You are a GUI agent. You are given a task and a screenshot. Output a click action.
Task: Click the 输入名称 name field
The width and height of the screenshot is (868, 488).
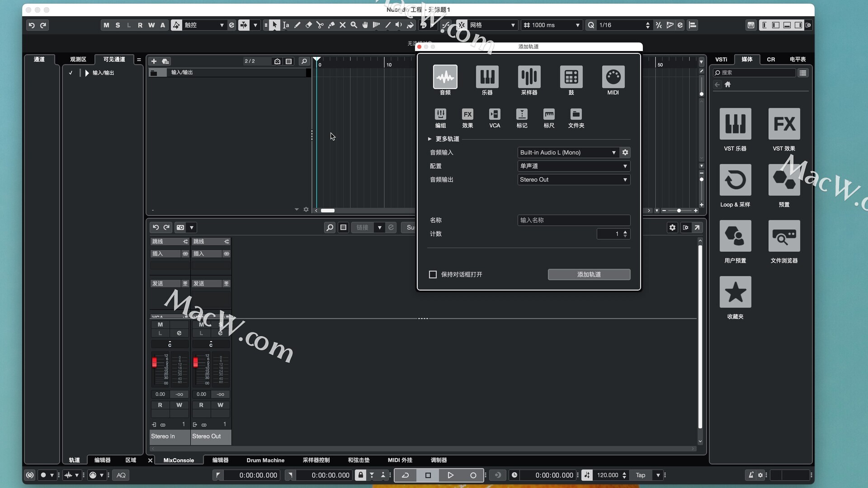(573, 220)
